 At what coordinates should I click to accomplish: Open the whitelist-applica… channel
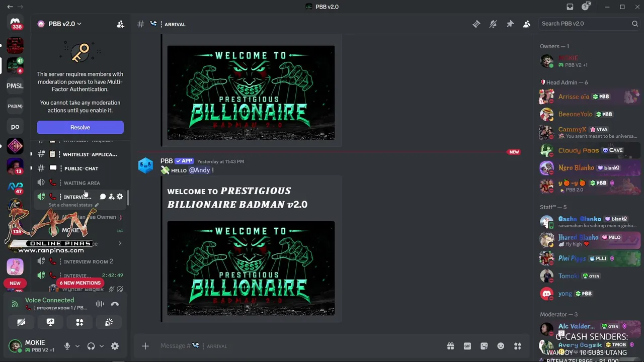(80, 154)
